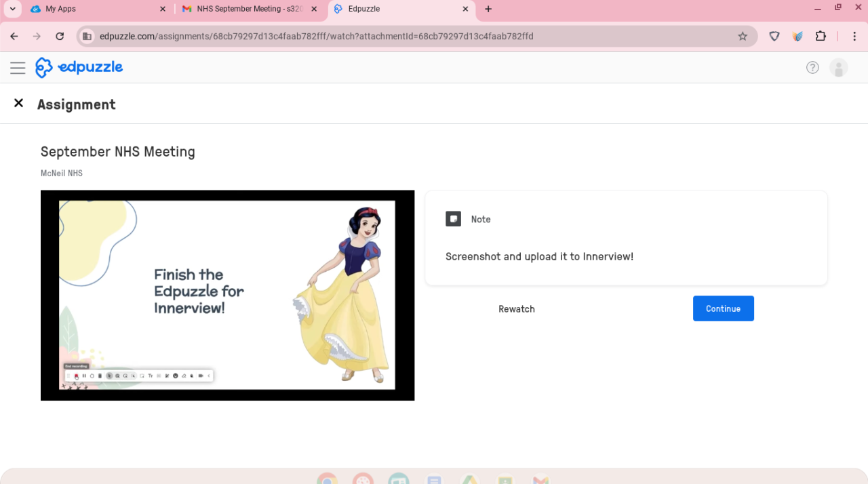The width and height of the screenshot is (868, 484).
Task: Open a new browser tab
Action: pyautogui.click(x=488, y=9)
